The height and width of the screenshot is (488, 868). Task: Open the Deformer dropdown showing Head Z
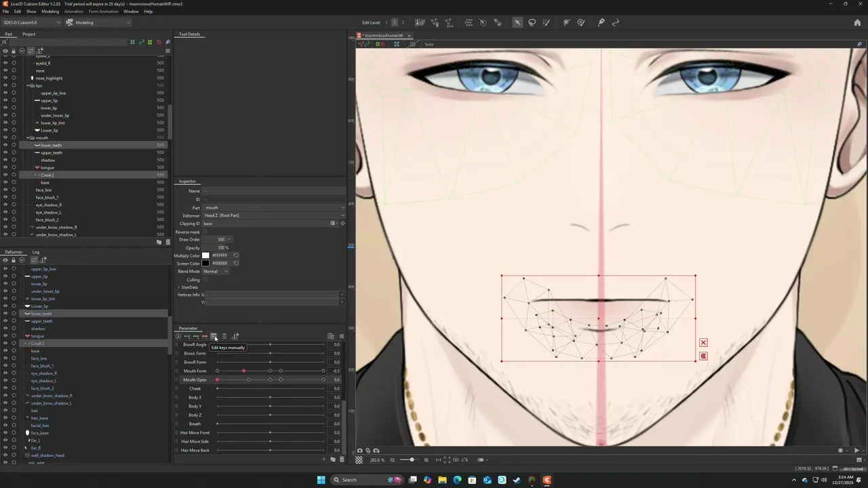click(x=274, y=216)
